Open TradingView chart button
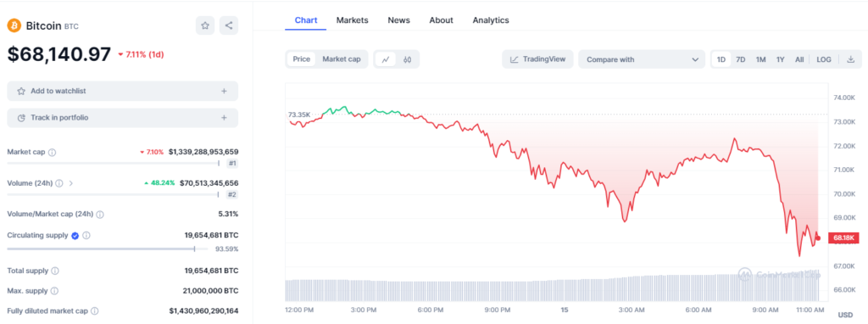The height and width of the screenshot is (324, 868). coord(537,59)
